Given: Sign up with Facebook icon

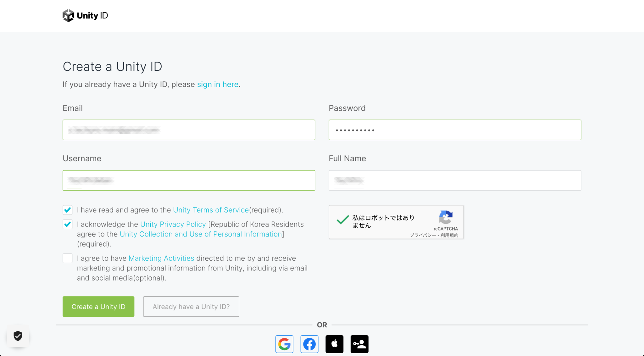Looking at the screenshot, I should point(309,344).
